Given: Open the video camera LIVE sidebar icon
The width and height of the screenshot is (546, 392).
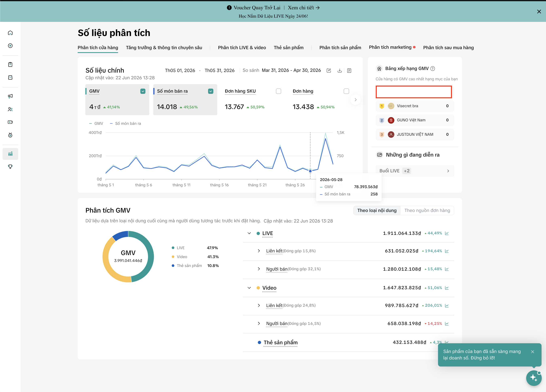Looking at the screenshot, I should point(10,122).
